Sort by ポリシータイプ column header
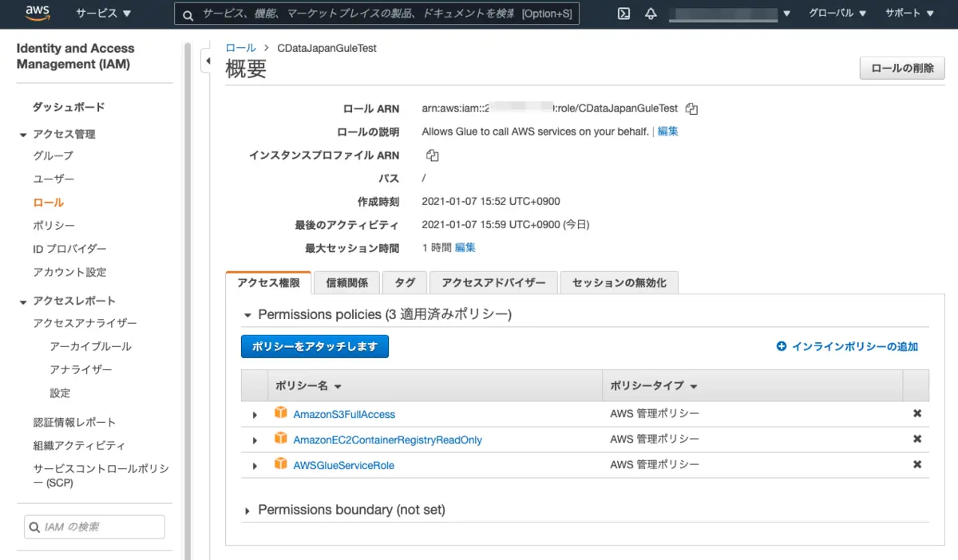This screenshot has height=560, width=958. coord(654,385)
